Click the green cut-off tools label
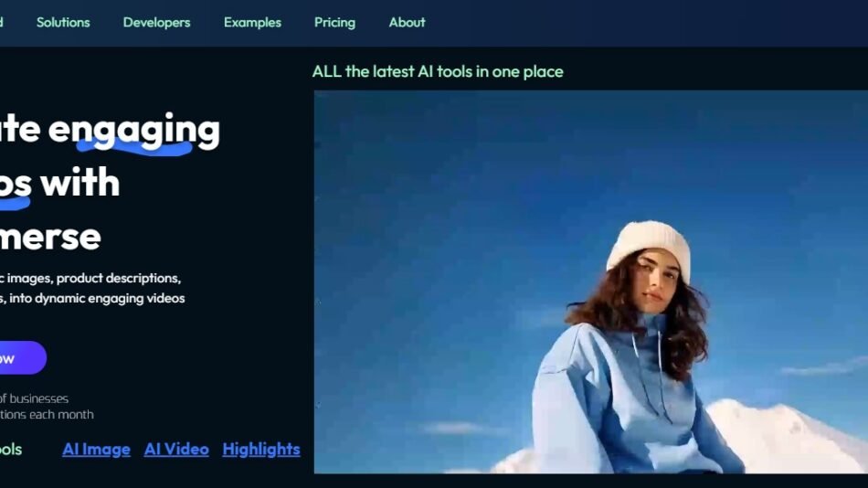 click(x=10, y=449)
